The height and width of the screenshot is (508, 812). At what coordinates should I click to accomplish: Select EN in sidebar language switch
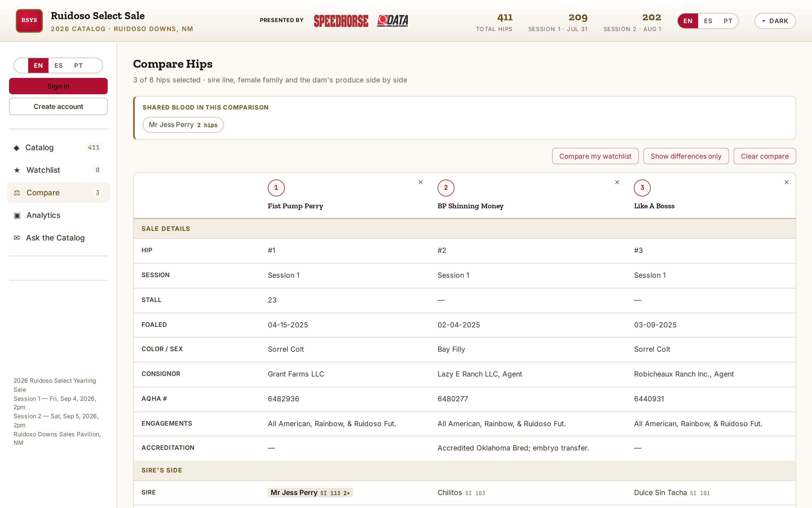[x=38, y=65]
